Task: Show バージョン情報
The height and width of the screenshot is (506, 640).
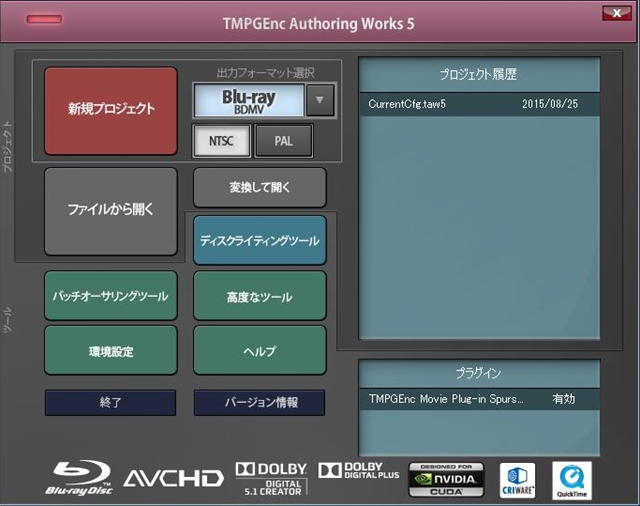Action: pyautogui.click(x=260, y=403)
